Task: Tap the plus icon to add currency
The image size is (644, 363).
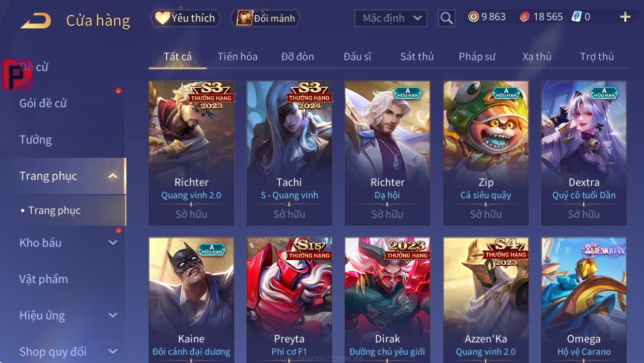Action: [x=625, y=17]
